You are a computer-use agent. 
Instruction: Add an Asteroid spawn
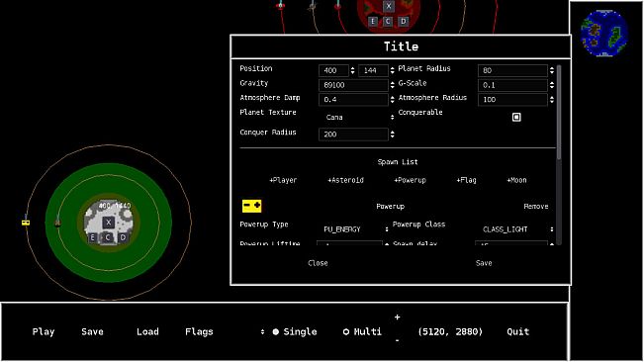(345, 180)
